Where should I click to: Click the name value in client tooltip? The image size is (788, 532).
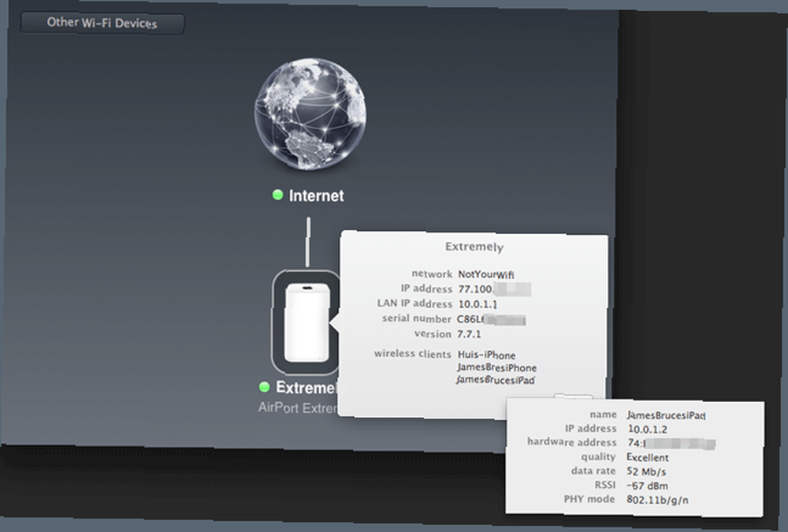tap(667, 415)
